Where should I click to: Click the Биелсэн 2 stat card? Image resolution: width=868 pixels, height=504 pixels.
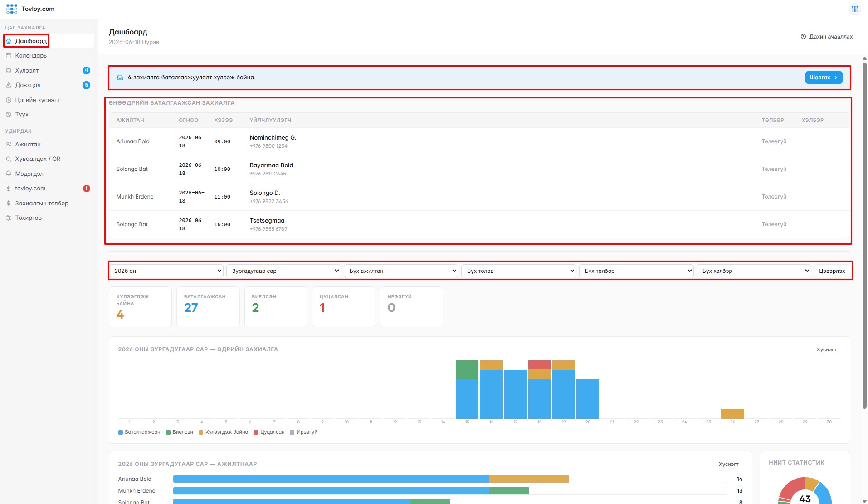[276, 306]
